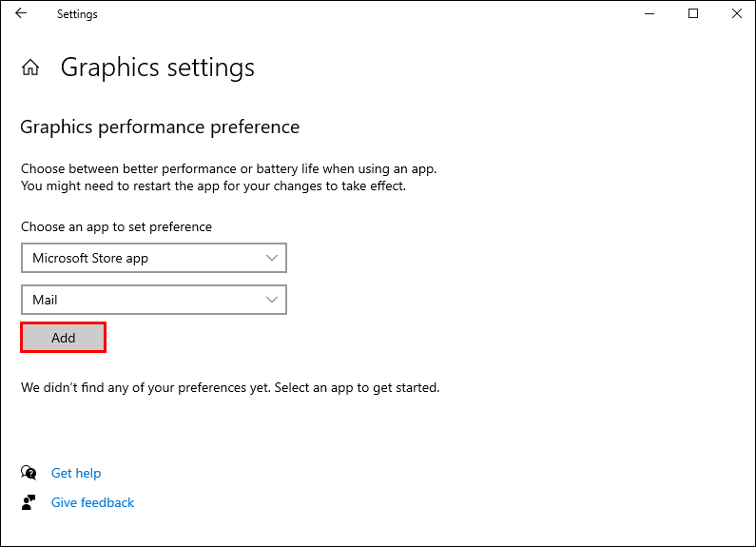Go back using the title bar arrow
The height and width of the screenshot is (547, 756).
(21, 14)
